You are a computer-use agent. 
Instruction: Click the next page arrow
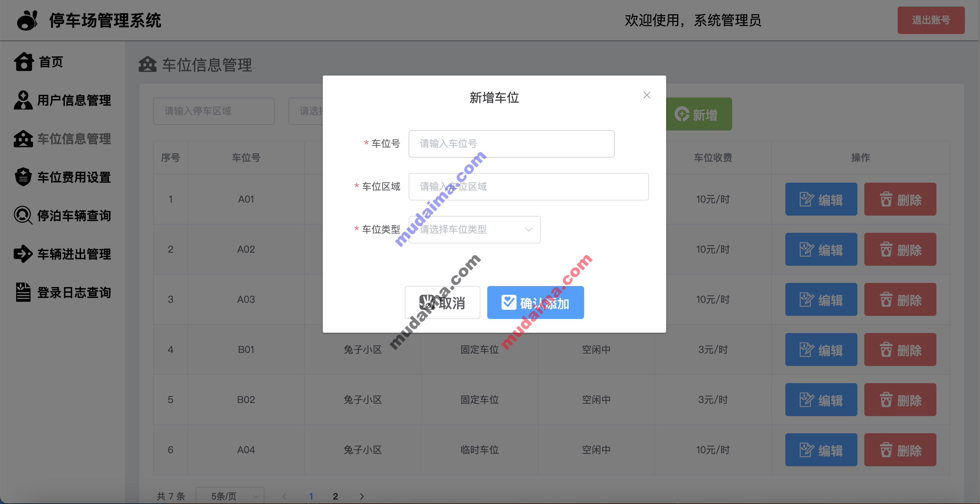coord(362,496)
